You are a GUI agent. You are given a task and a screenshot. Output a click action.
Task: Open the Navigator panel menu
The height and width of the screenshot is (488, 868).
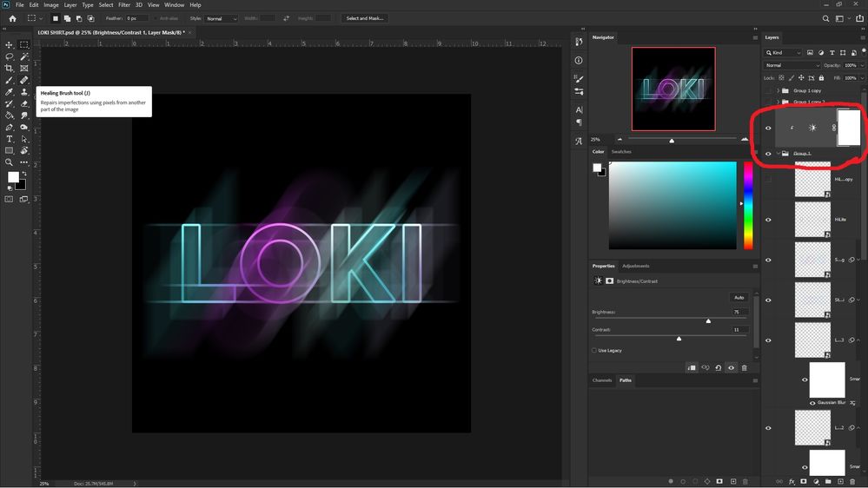pos(755,37)
